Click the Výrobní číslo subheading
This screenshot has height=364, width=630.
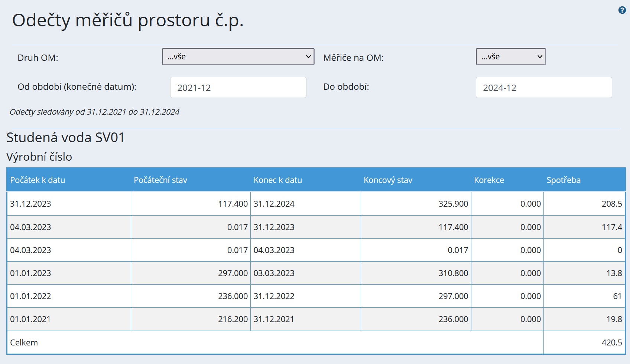39,157
